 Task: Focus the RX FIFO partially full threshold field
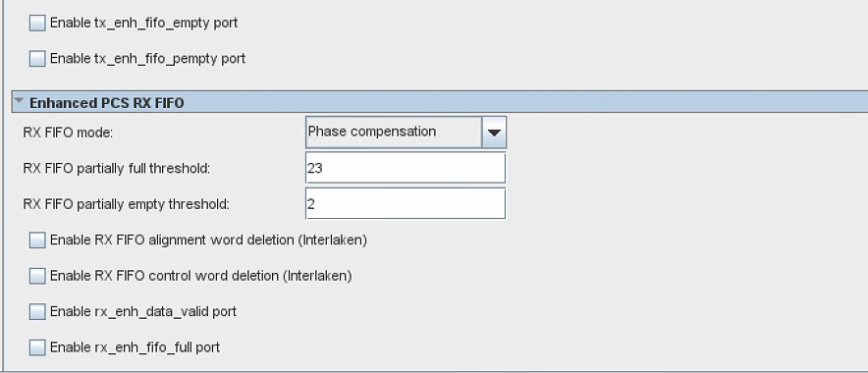(x=406, y=168)
